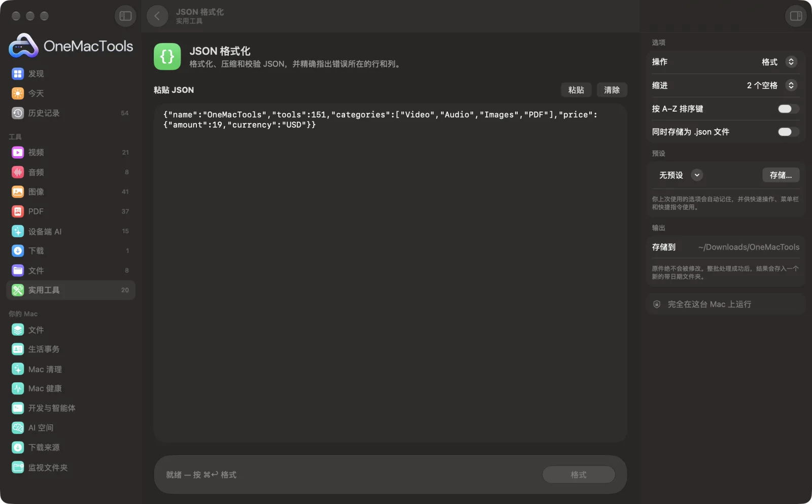Viewport: 812px width, 504px height.
Task: Click the 实用工具 breadcrumb subtitle
Action: point(189,21)
